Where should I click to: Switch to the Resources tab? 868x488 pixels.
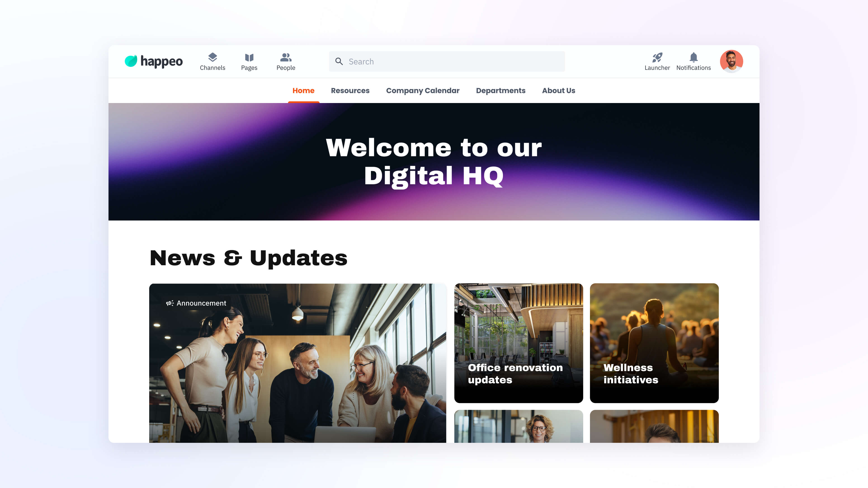[350, 91]
